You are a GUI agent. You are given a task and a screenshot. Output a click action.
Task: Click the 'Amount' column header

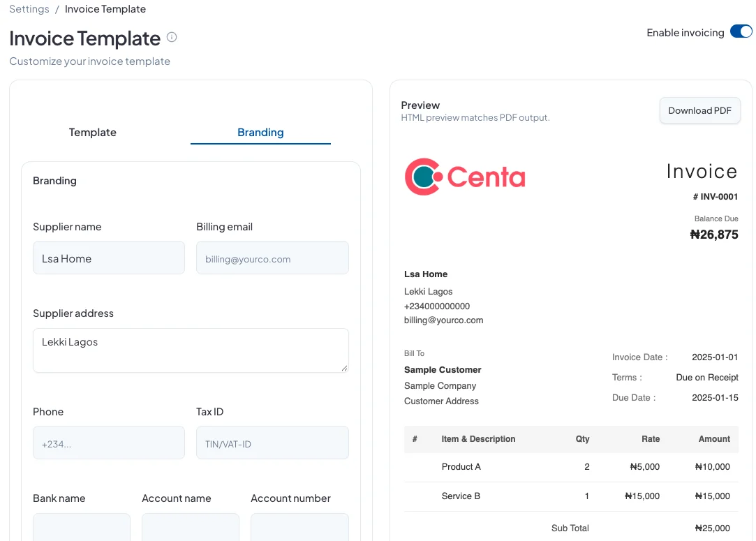click(714, 439)
